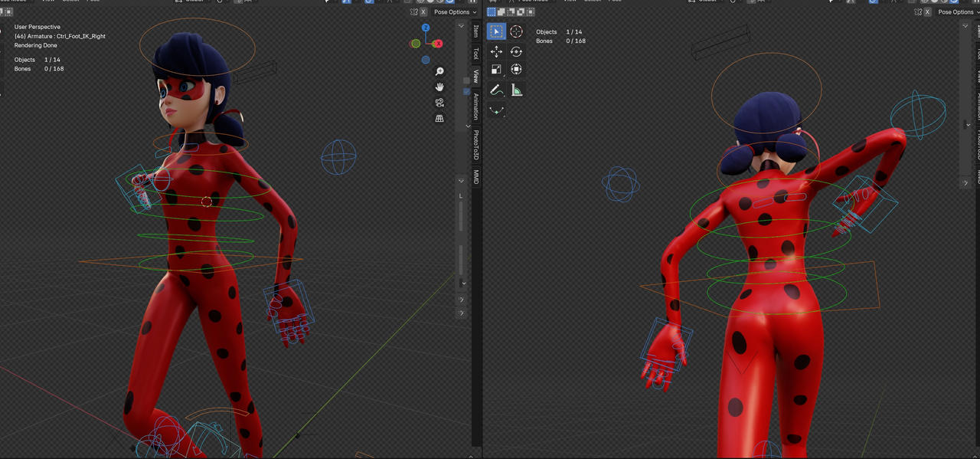Click 'User Perspective' label
Viewport: 980px width, 459px height.
click(x=38, y=27)
